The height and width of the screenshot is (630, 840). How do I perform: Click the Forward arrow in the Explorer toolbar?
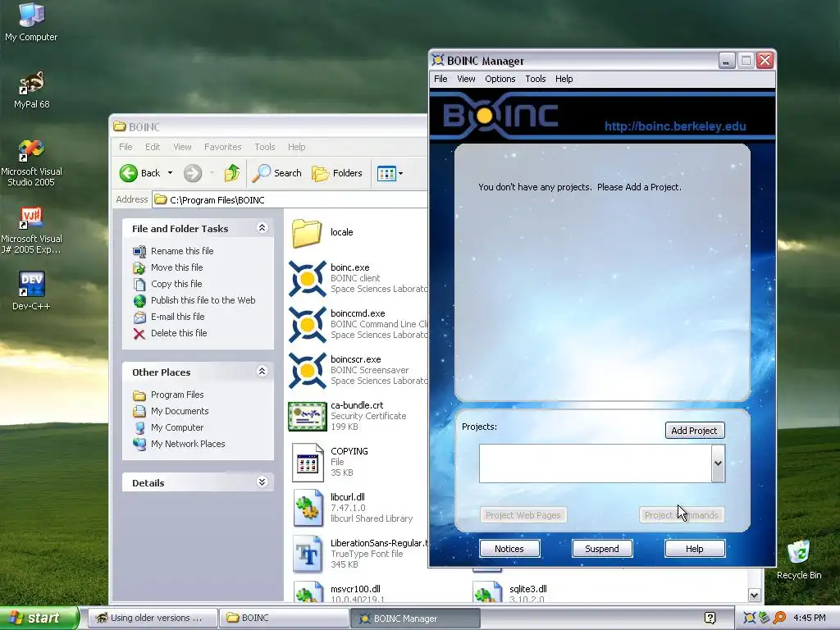click(193, 173)
